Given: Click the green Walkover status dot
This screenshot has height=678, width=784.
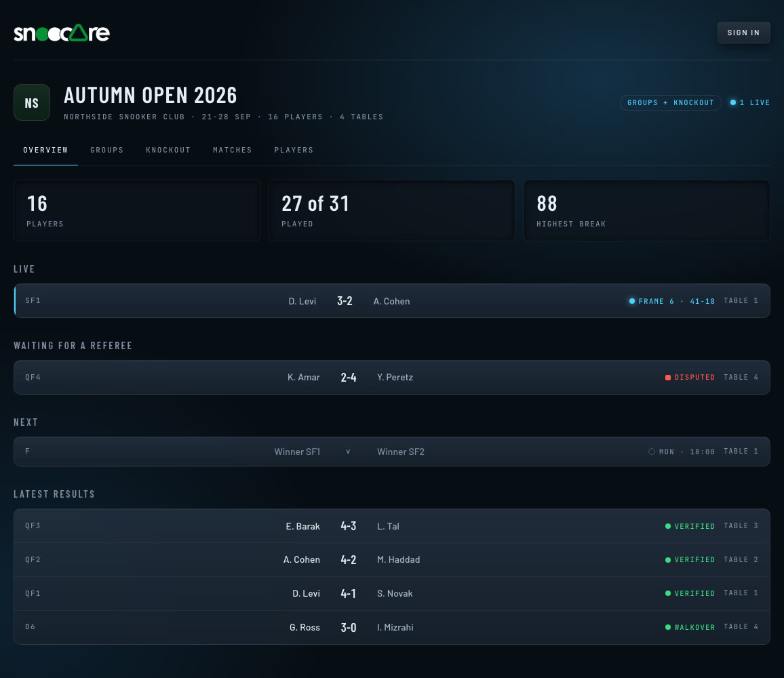Looking at the screenshot, I should (668, 627).
